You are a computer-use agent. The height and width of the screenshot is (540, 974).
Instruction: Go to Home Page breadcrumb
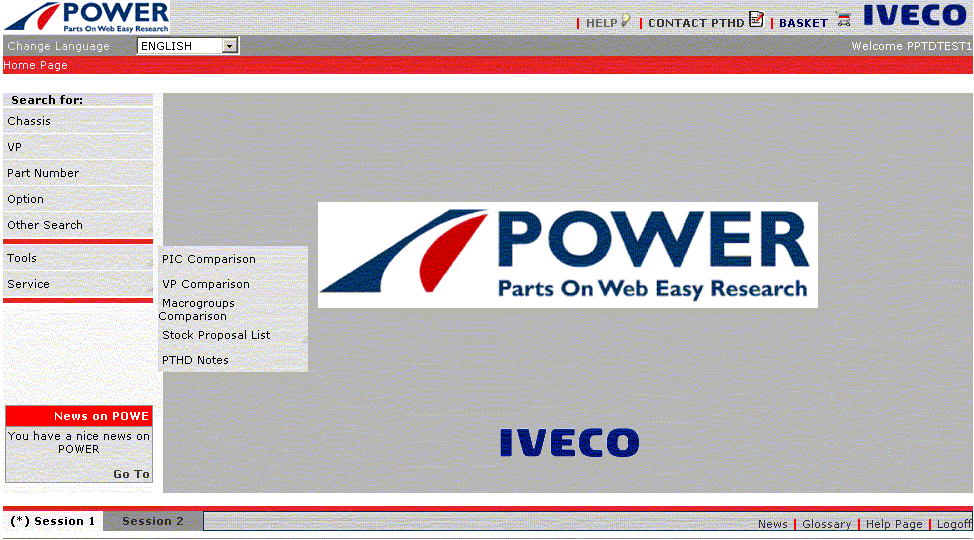point(35,65)
